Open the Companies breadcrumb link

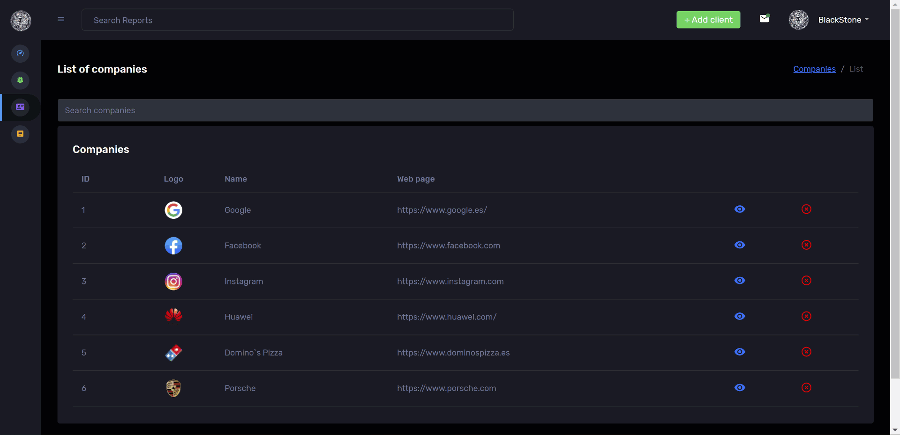pyautogui.click(x=814, y=69)
